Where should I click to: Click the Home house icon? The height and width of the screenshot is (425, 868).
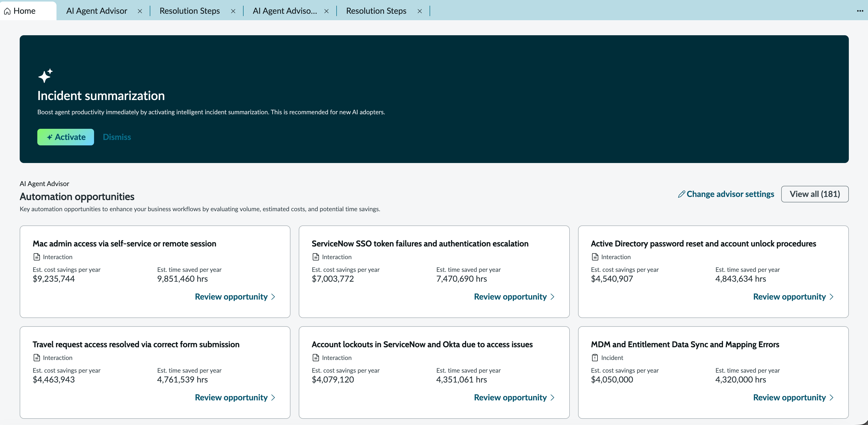7,11
